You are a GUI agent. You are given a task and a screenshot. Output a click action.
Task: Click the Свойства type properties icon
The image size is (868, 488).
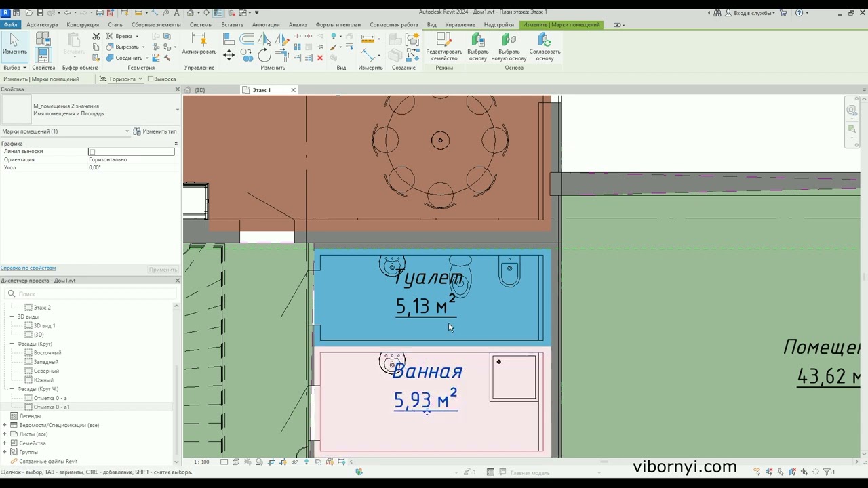click(x=43, y=39)
